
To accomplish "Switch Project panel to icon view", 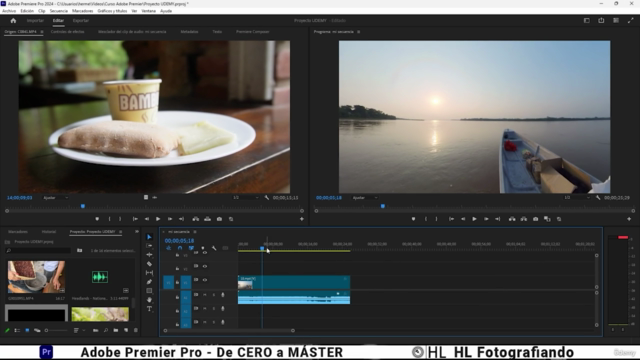I will [x=27, y=330].
